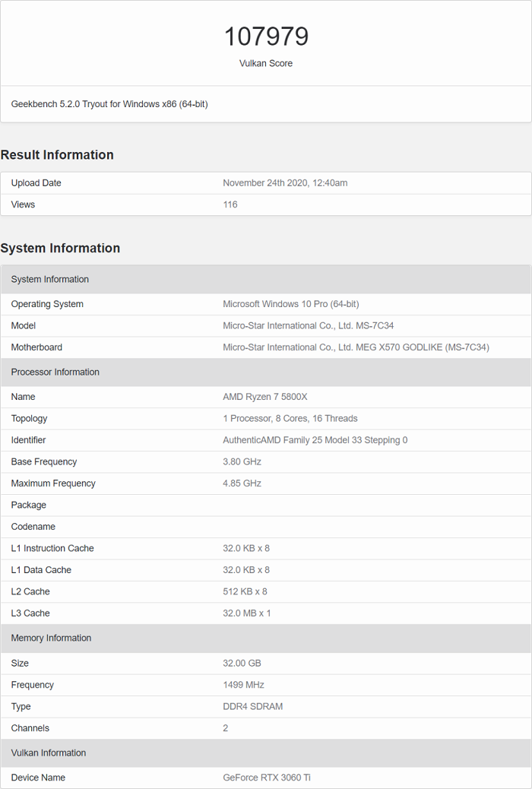
Task: Click the Views count 116
Action: click(230, 204)
